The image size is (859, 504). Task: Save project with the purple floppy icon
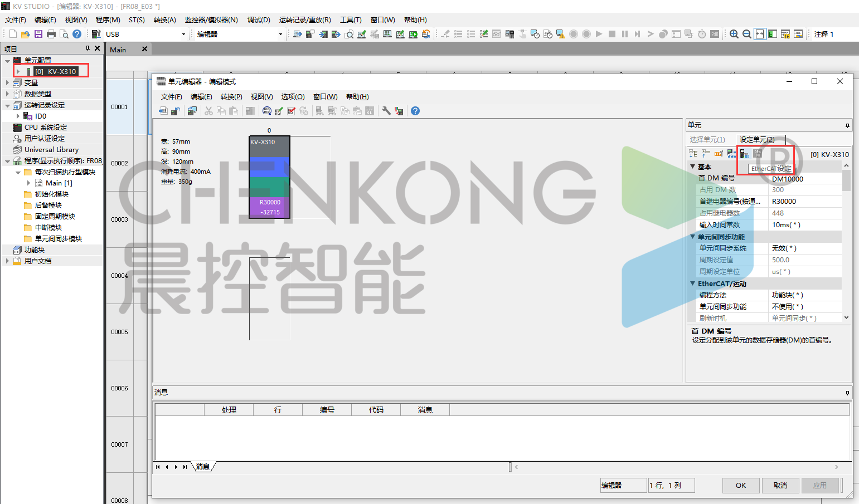click(x=38, y=34)
